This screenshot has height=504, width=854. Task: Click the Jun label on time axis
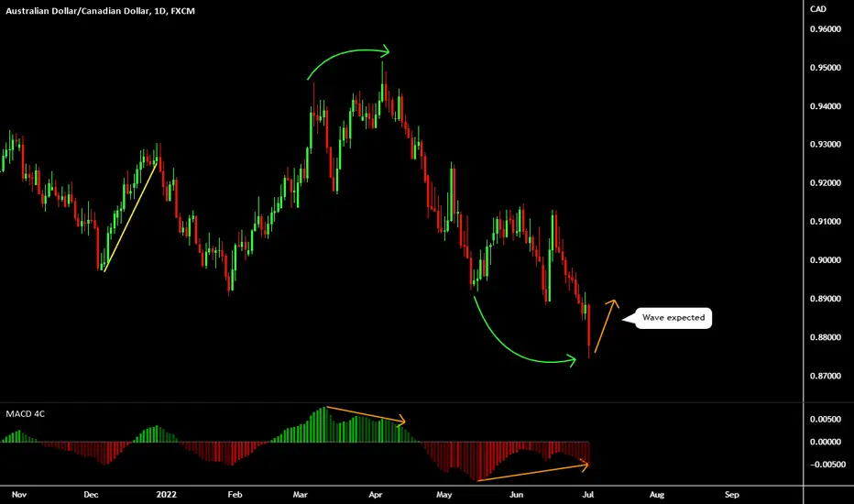click(x=516, y=495)
